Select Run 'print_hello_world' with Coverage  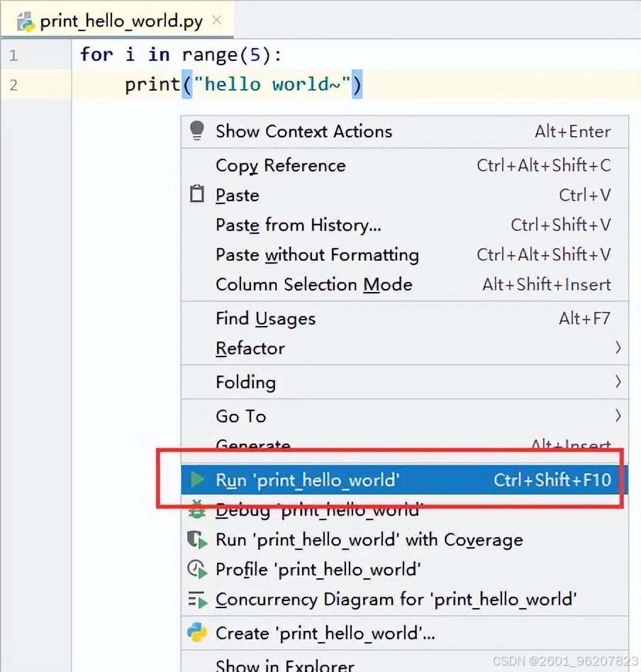(405, 539)
